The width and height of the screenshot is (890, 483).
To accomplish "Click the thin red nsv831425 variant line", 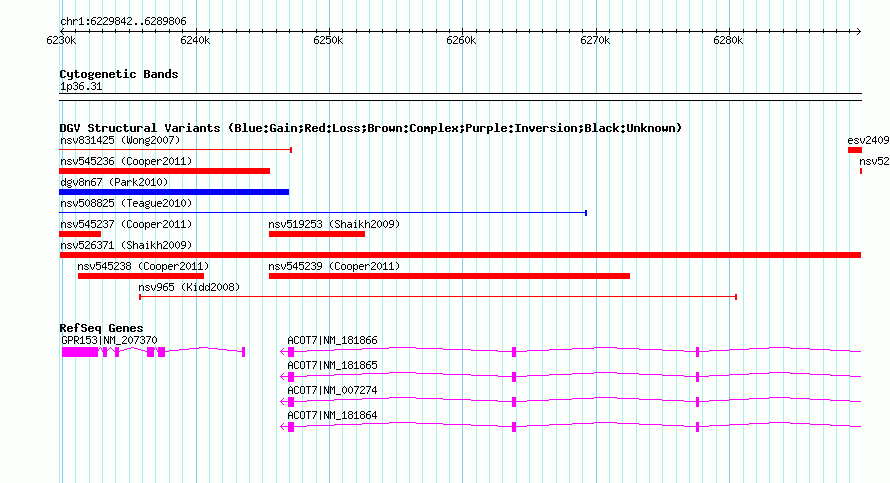I will tap(175, 150).
